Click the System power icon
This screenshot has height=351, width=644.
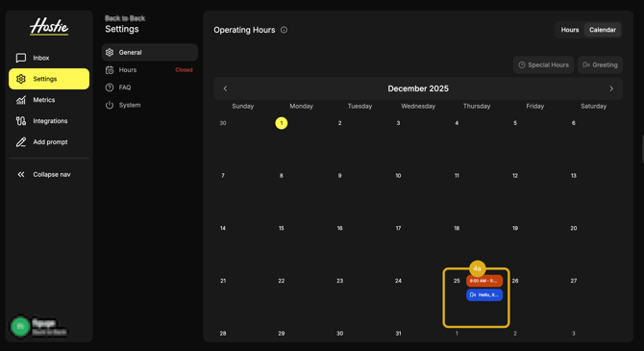[x=110, y=105]
